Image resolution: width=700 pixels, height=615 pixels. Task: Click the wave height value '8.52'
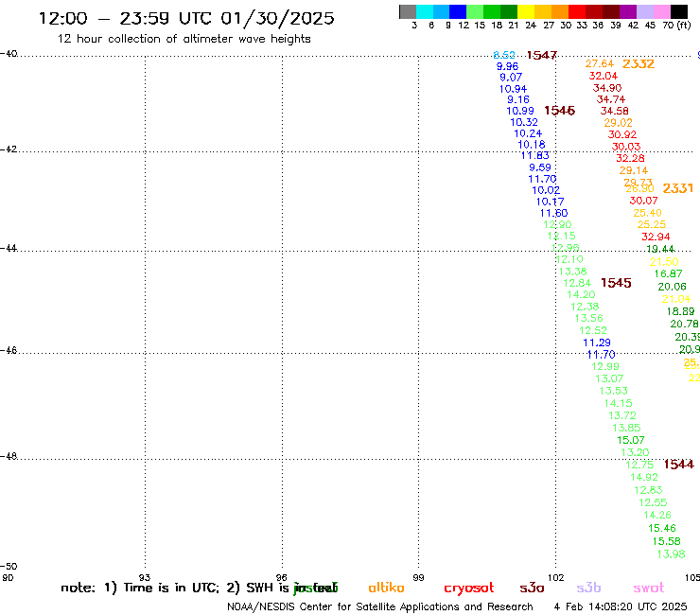(x=504, y=55)
